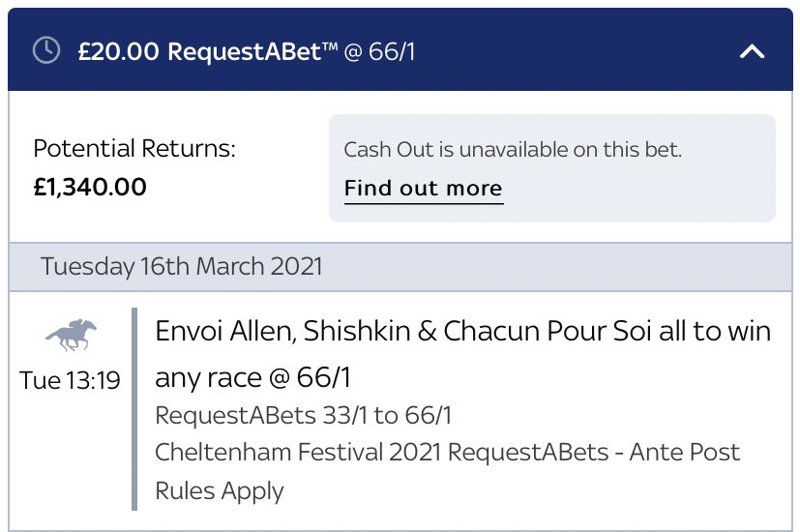Click the Rules Apply text
800x532 pixels.
(x=220, y=489)
